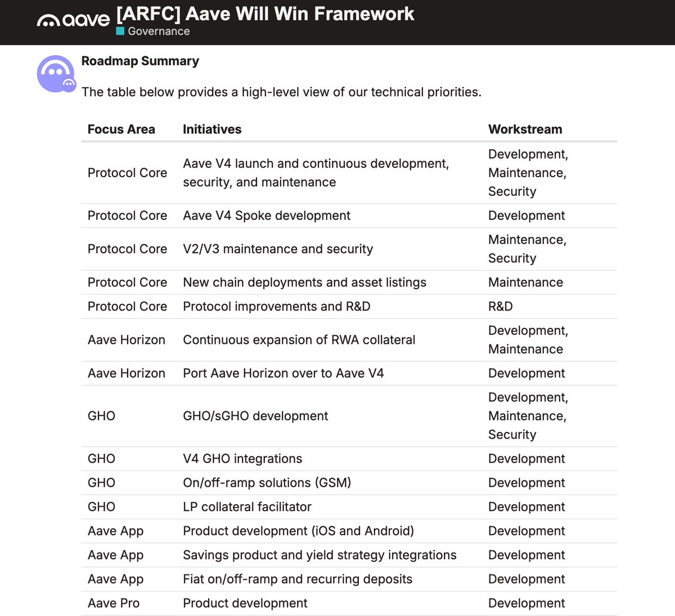
Task: Click the Aave Pro focus area cell
Action: click(114, 603)
